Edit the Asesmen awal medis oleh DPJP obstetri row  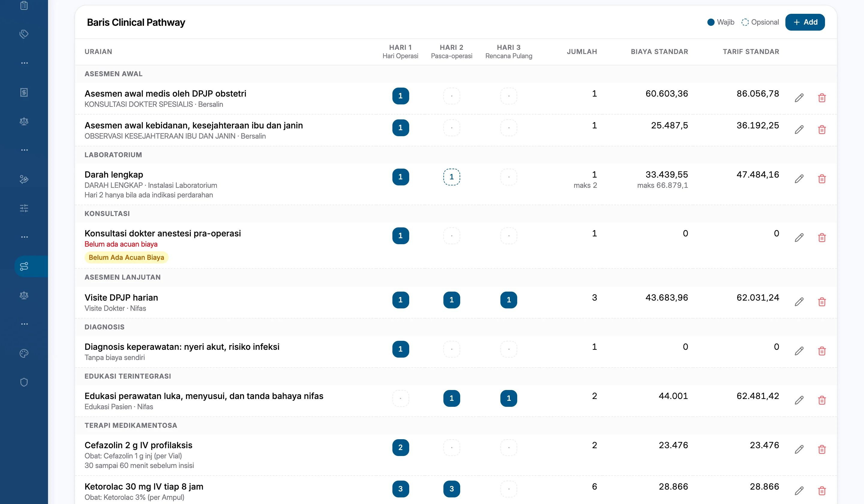tap(799, 98)
